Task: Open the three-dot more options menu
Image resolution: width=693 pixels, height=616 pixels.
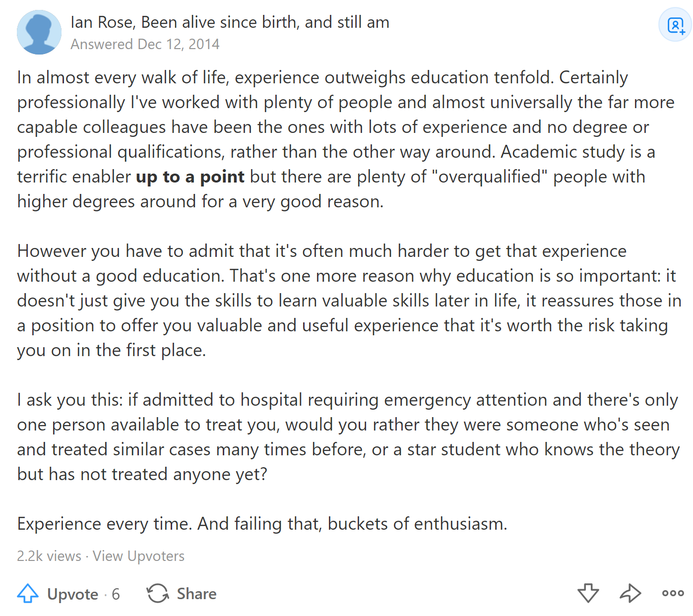Action: [673, 593]
